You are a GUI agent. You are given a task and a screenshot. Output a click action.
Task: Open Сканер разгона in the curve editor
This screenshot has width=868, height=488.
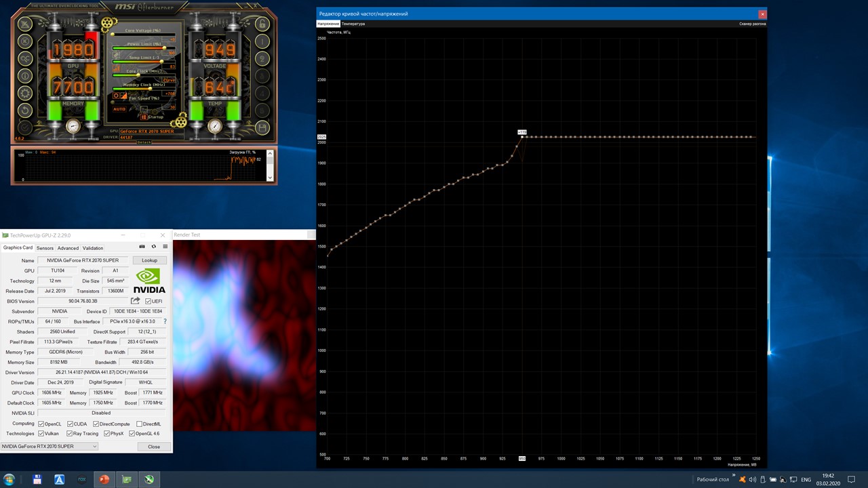753,24
